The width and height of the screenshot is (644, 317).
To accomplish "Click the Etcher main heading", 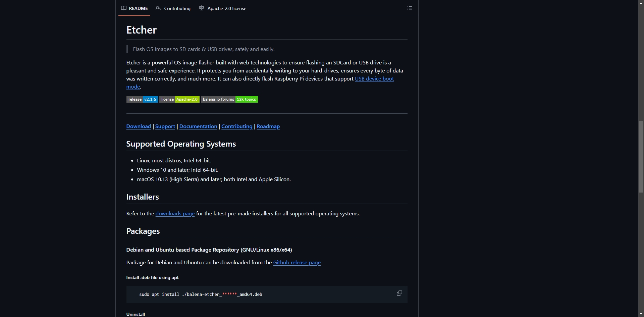I will (141, 30).
